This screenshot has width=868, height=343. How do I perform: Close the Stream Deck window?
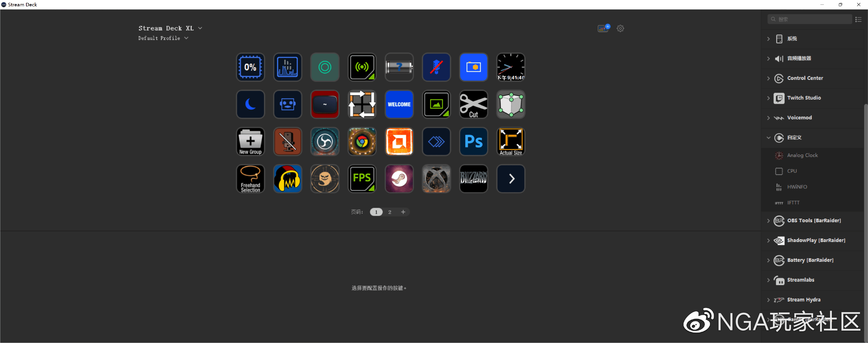coord(858,5)
